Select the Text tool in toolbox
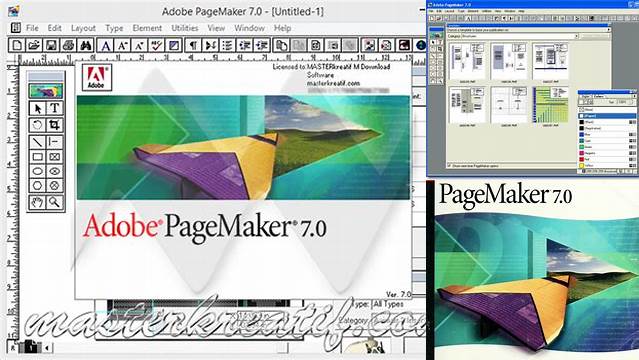 [x=55, y=108]
